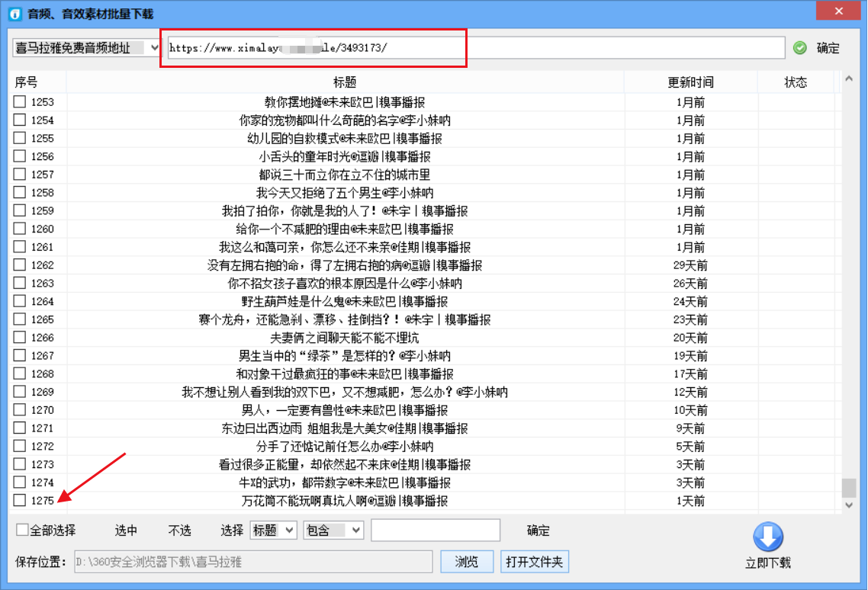Click the 状态 column header
Image resolution: width=868 pixels, height=590 pixels.
tap(796, 82)
